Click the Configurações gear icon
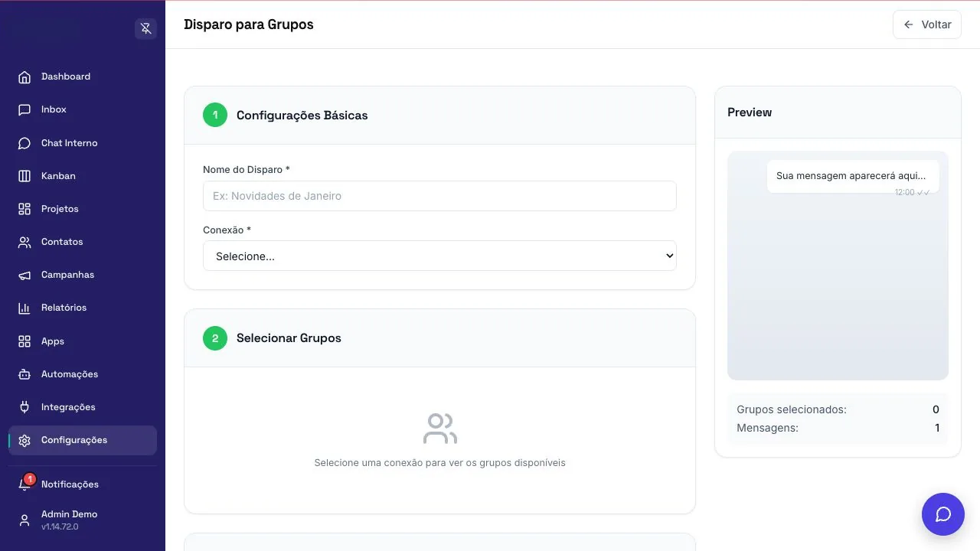Screen dimensions: 980x551 [x=24, y=441]
